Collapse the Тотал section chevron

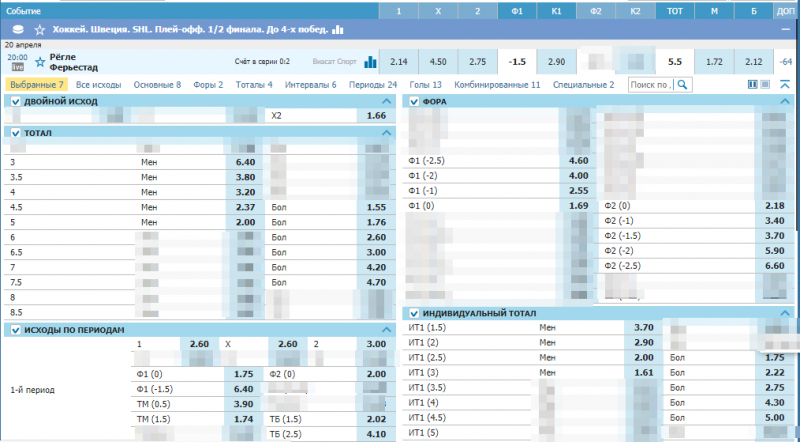coord(387,132)
